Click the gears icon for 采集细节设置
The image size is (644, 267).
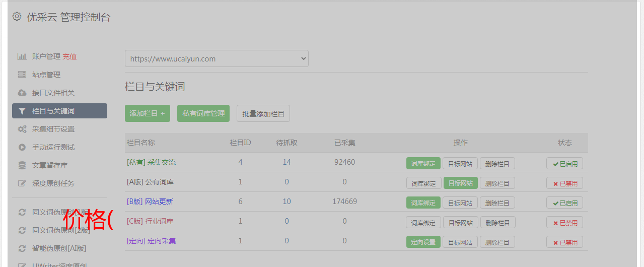pos(22,129)
